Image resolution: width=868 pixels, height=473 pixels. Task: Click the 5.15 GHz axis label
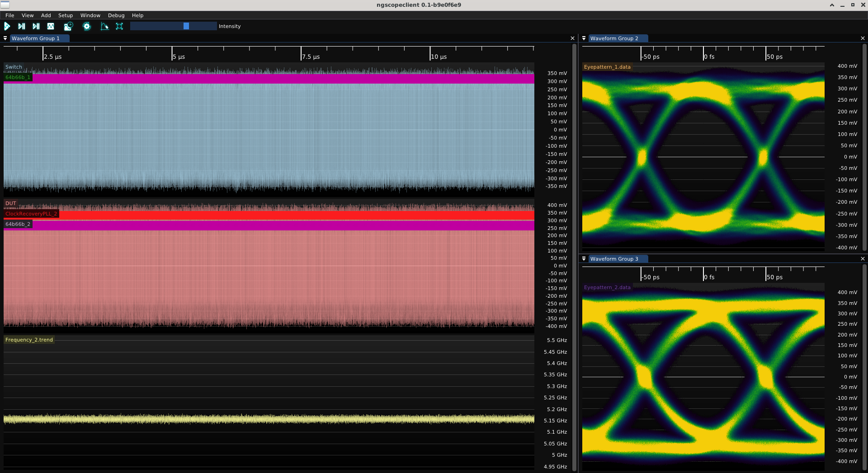click(x=556, y=421)
